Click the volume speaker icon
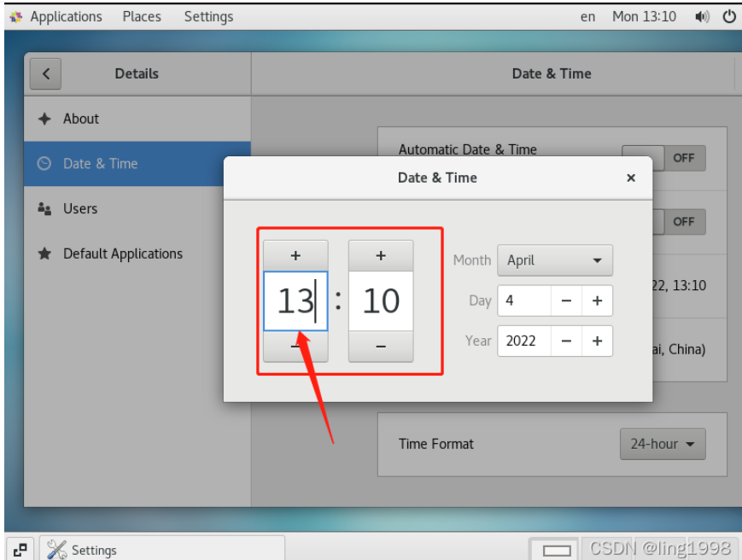 pos(702,17)
